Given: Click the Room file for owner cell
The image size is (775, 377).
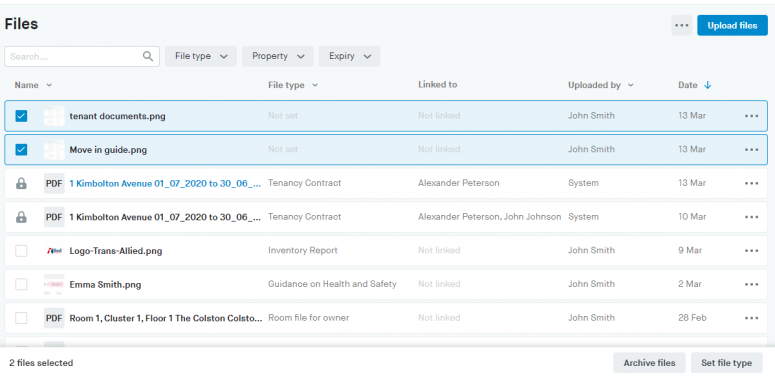Looking at the screenshot, I should point(308,317).
